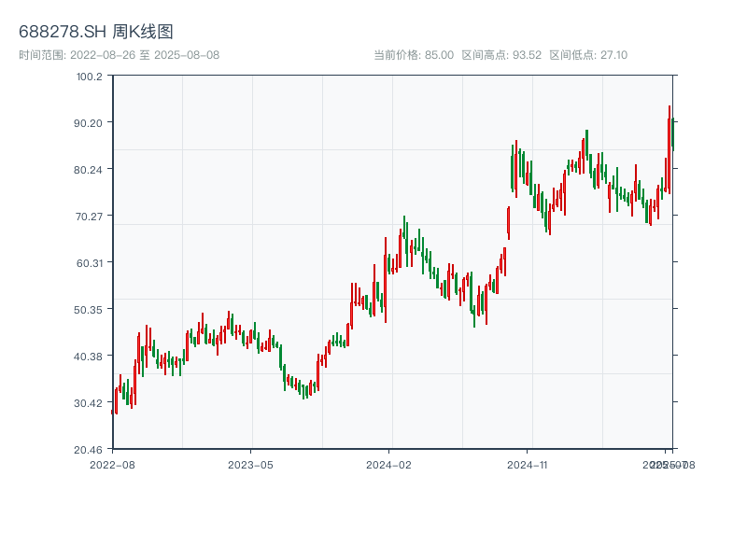This screenshot has height=560, width=747.
Task: Click the x-axis label 2024-02
Action: click(x=388, y=465)
